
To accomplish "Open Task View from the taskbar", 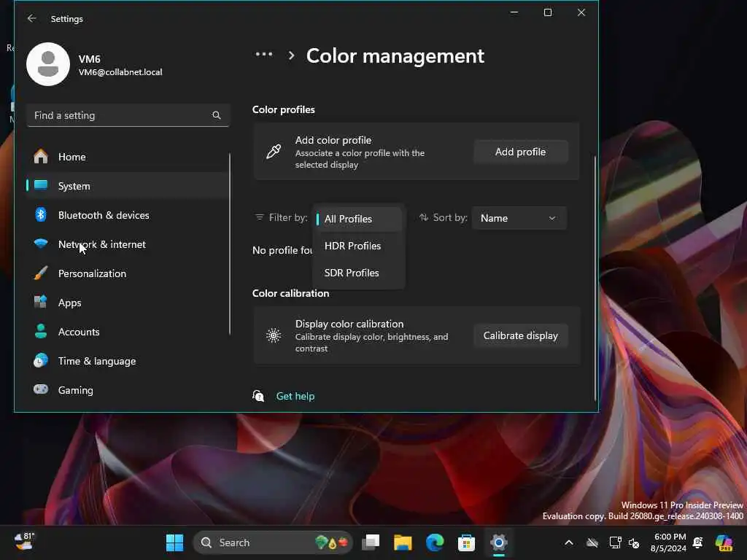I will (x=371, y=542).
